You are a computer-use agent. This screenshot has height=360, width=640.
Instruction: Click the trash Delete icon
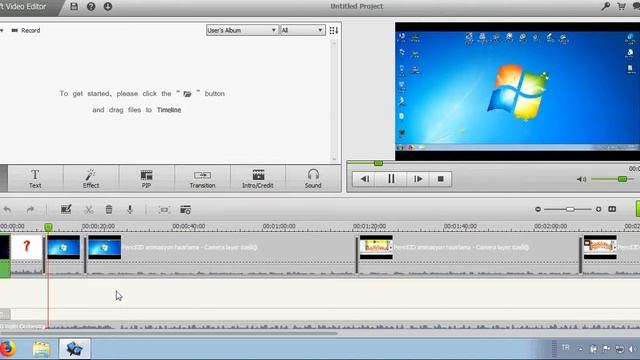(x=109, y=209)
